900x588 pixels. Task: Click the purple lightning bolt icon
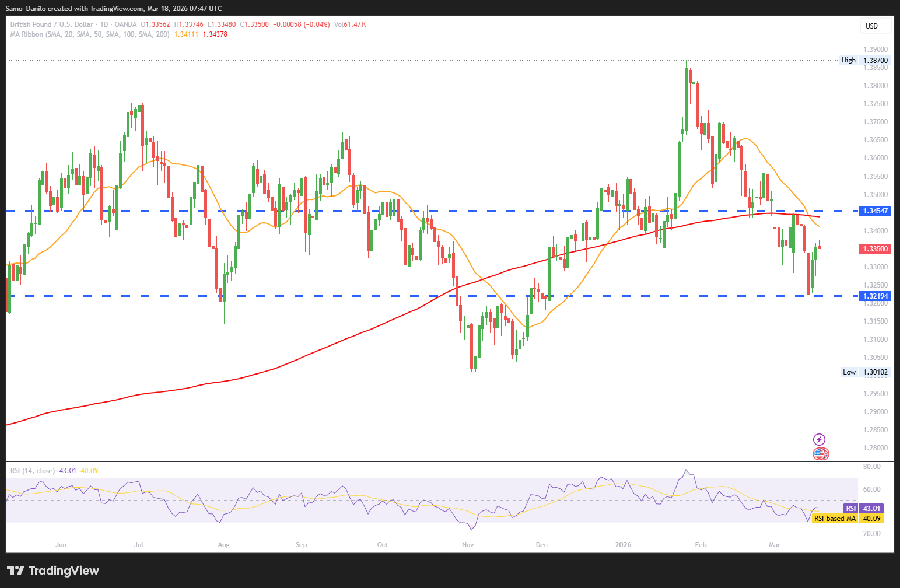click(x=820, y=440)
